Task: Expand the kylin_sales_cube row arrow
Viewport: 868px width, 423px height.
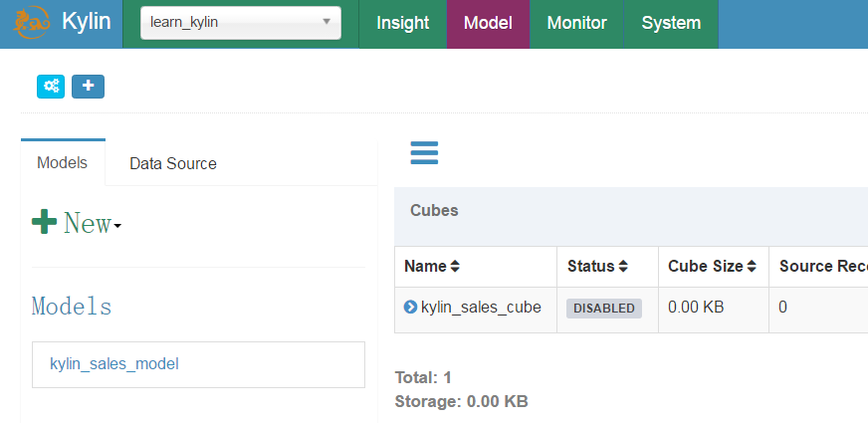Action: 410,307
